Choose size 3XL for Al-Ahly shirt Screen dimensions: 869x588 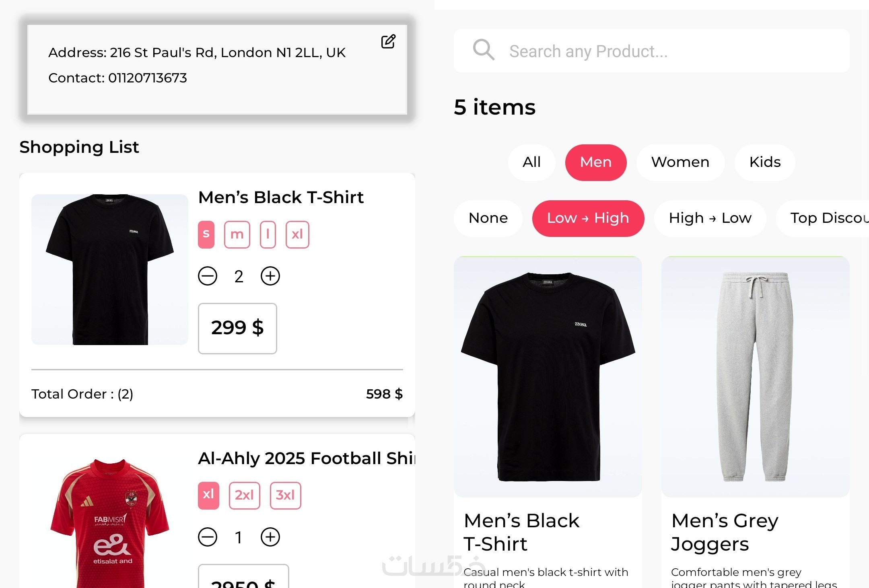point(285,495)
